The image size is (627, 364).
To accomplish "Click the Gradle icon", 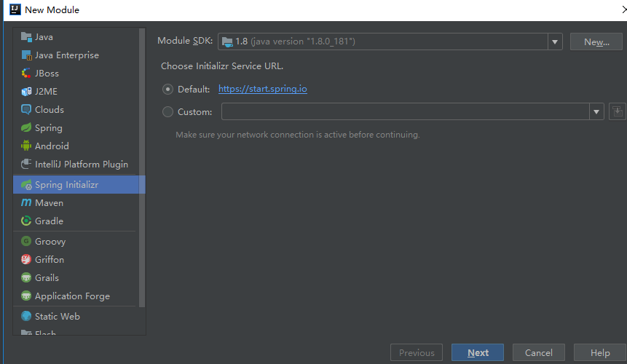I will click(x=26, y=221).
